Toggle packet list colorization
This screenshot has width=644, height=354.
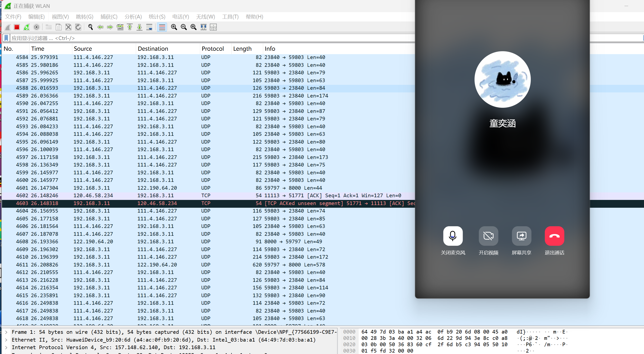click(x=162, y=27)
